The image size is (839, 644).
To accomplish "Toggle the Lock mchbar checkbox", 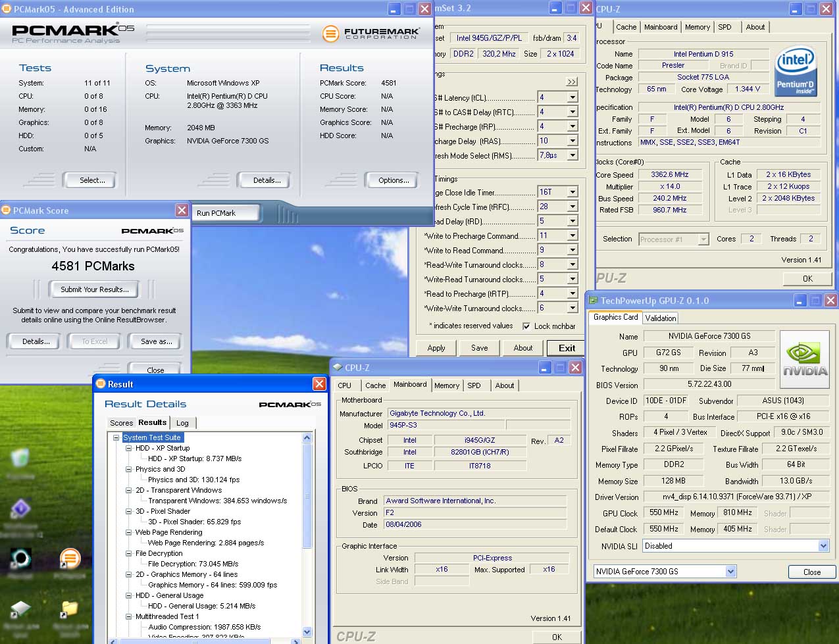I will pyautogui.click(x=526, y=326).
